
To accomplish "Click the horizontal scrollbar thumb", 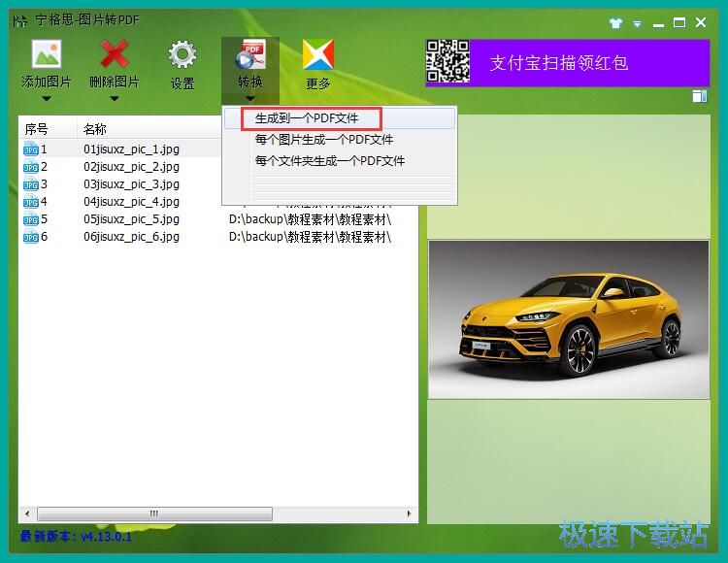I will point(154,513).
